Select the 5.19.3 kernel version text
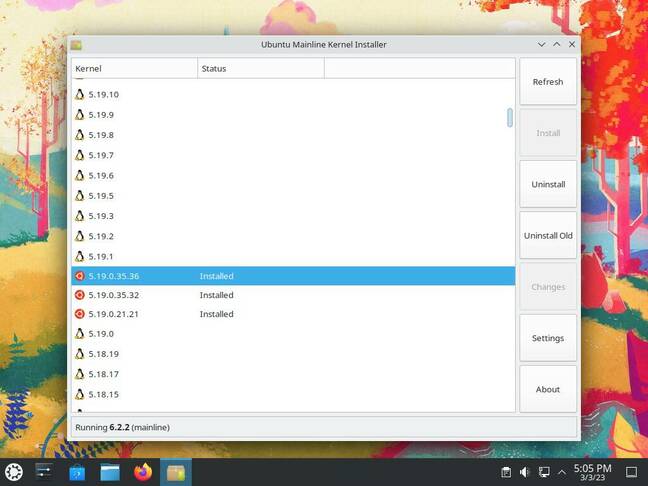Viewport: 648px width, 486px height. [101, 216]
